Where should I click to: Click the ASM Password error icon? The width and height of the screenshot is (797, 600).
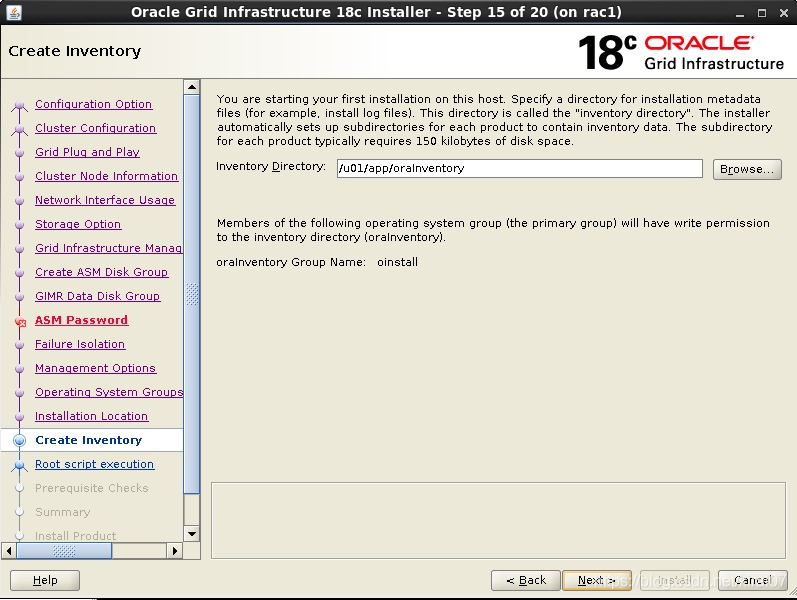(20, 321)
